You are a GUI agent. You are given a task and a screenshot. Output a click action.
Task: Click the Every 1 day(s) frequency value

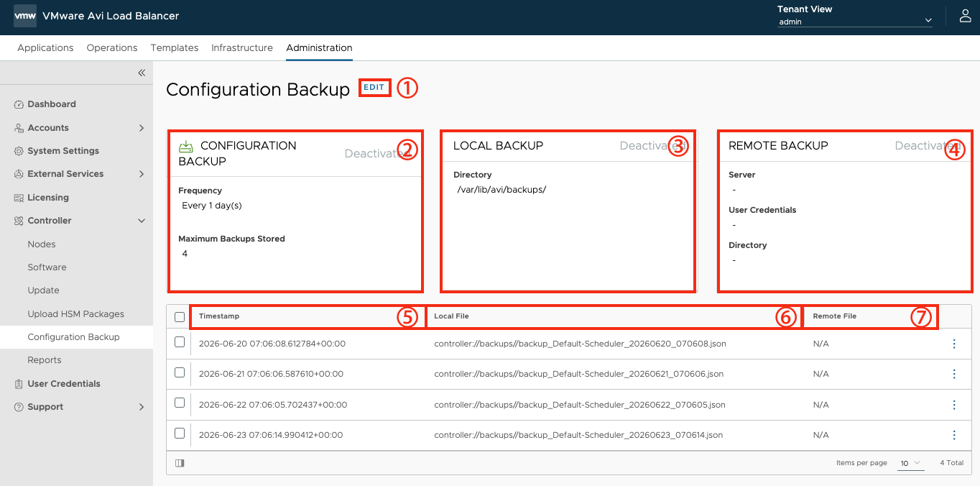point(212,206)
